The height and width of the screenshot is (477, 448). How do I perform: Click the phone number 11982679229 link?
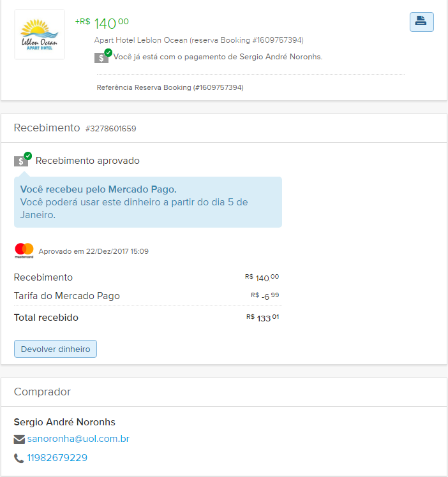click(57, 457)
